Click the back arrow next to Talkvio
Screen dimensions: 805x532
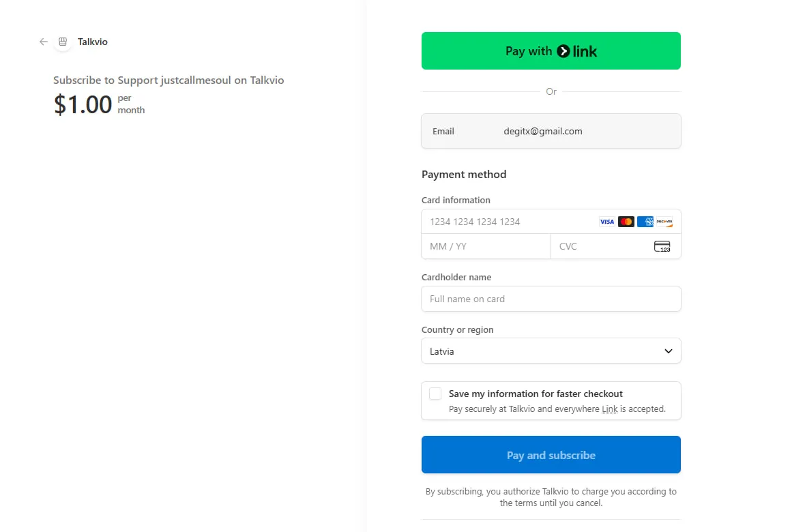pyautogui.click(x=44, y=42)
